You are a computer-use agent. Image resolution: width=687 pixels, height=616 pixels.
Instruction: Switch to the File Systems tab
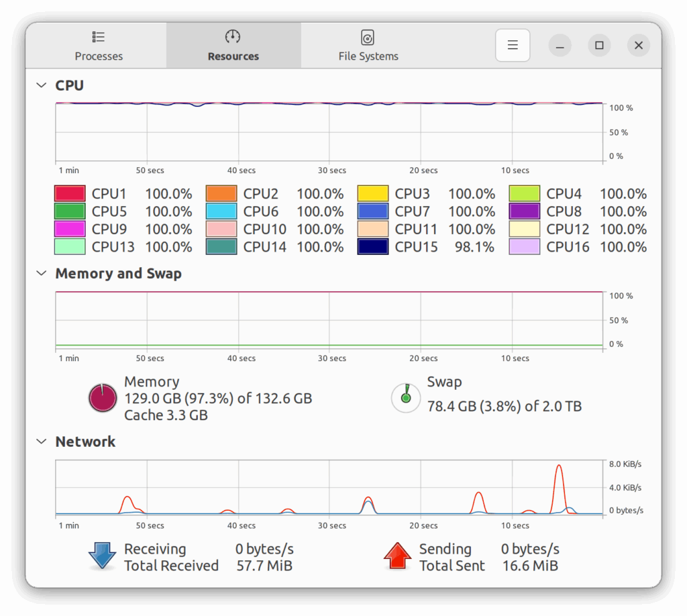[x=368, y=46]
